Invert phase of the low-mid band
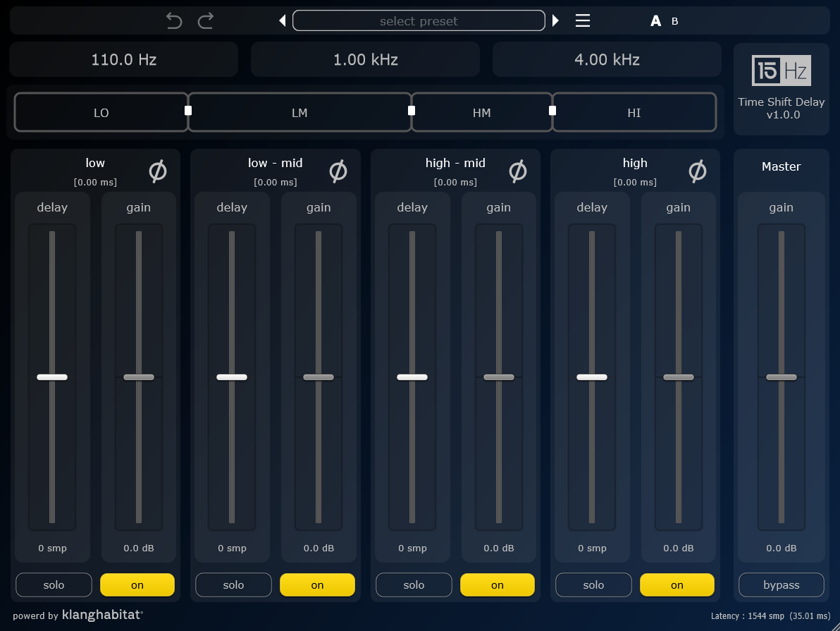 (338, 171)
